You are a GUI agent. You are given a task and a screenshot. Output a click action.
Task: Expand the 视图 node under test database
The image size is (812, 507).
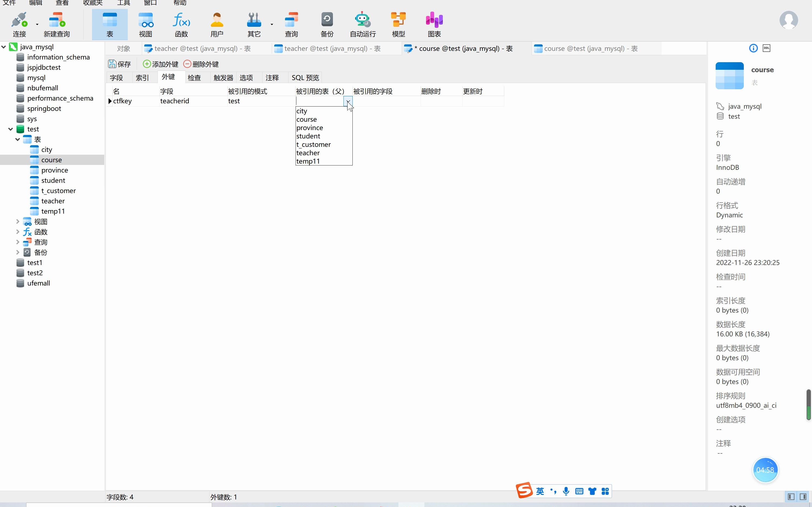(17, 221)
